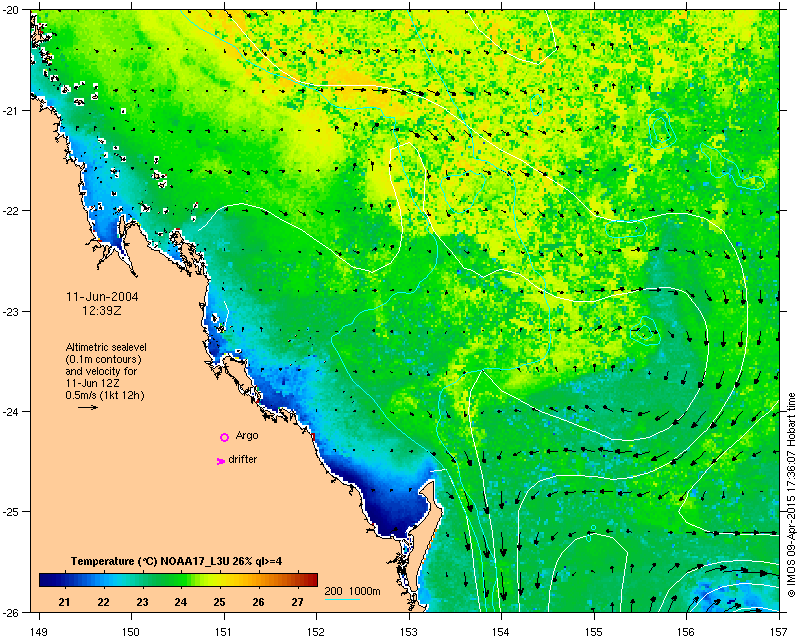
Task: Click the cyan 200 1000m depth contour line sample
Action: [342, 599]
